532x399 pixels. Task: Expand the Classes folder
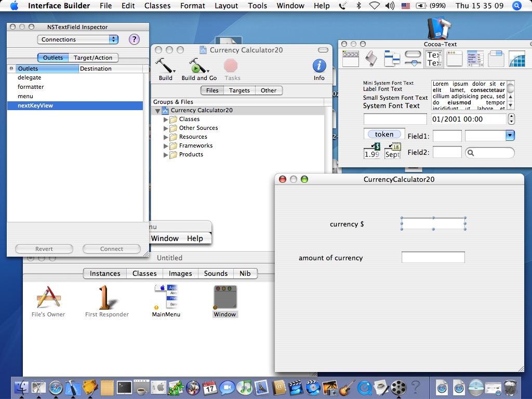[166, 119]
